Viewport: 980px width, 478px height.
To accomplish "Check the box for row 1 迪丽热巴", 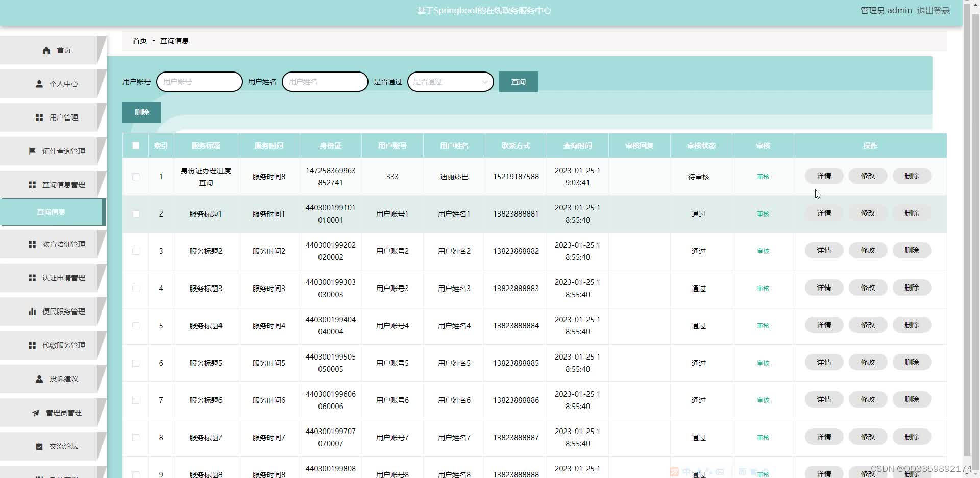I will click(136, 177).
